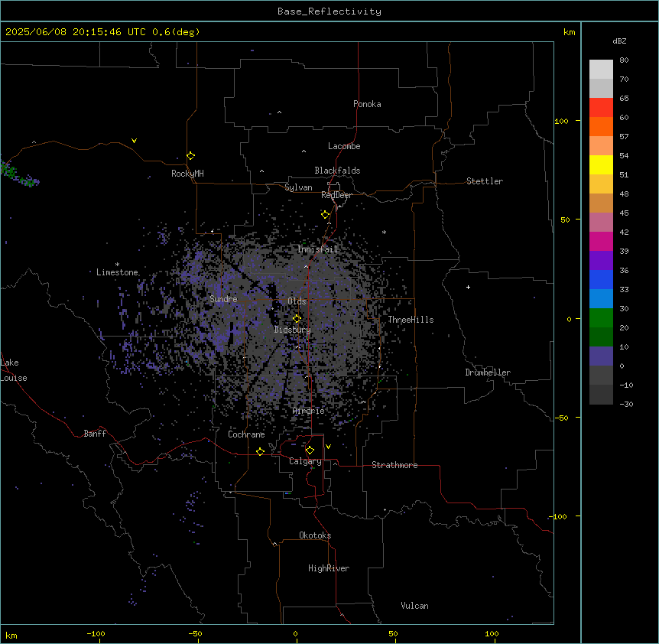Click the white plus marker north of Drumheller
659x644 pixels.
[468, 287]
